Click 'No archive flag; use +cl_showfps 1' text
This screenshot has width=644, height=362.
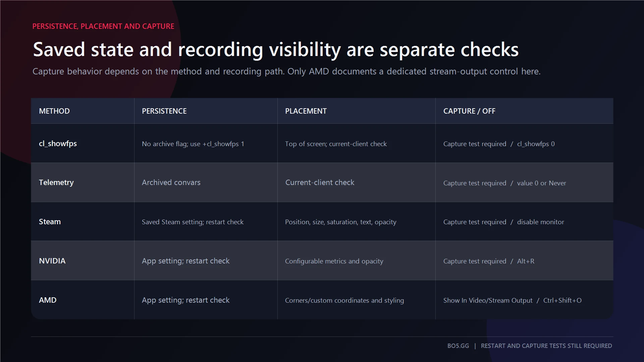point(193,144)
